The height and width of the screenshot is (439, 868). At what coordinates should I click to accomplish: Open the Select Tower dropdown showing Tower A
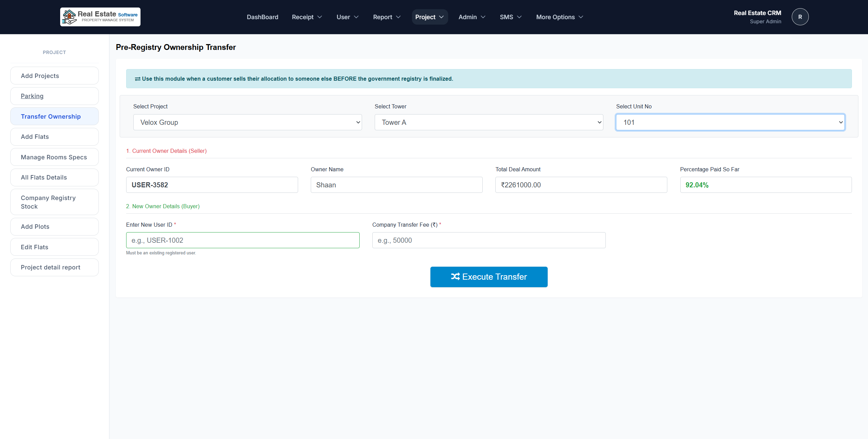click(489, 122)
